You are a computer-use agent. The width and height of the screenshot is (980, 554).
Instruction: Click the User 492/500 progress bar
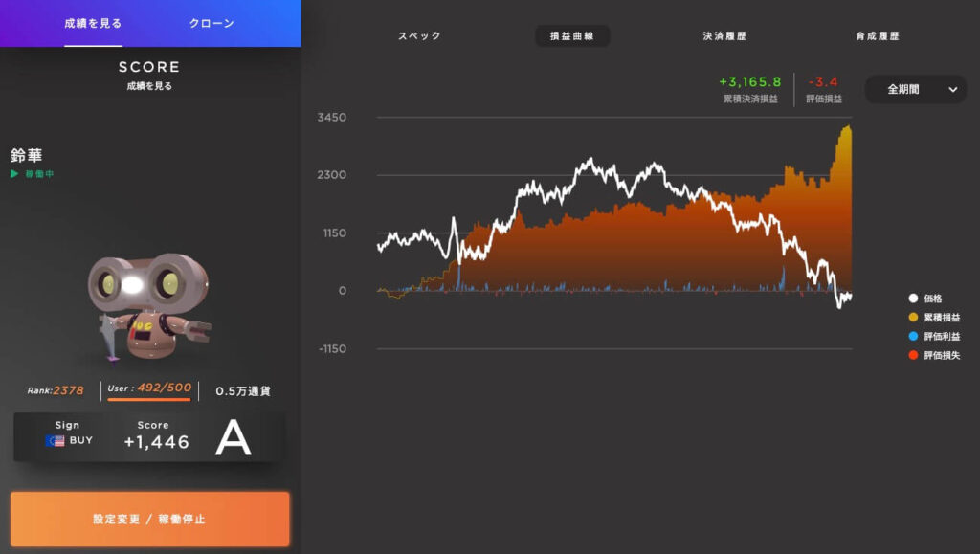pyautogui.click(x=149, y=399)
